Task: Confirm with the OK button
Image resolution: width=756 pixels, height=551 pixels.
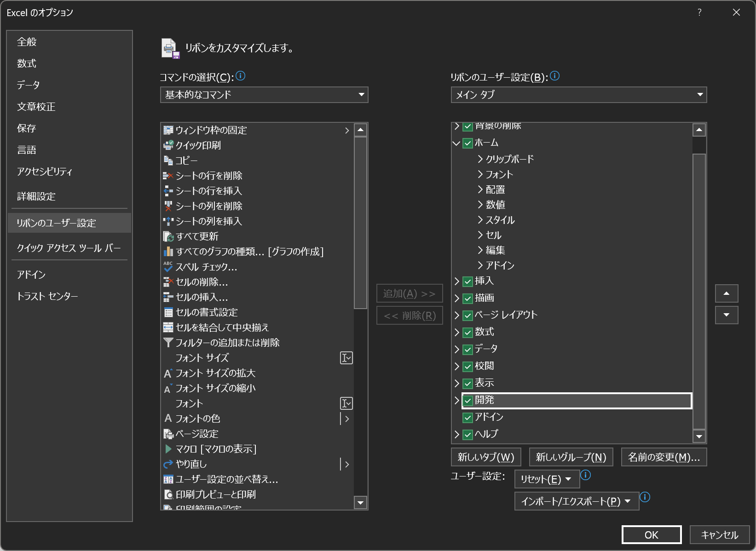Action: (652, 535)
